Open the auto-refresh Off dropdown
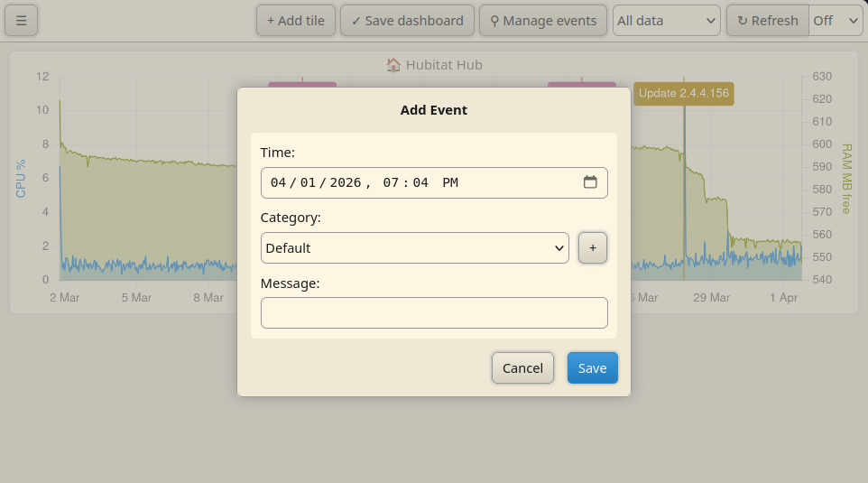The width and height of the screenshot is (868, 483). [x=836, y=21]
